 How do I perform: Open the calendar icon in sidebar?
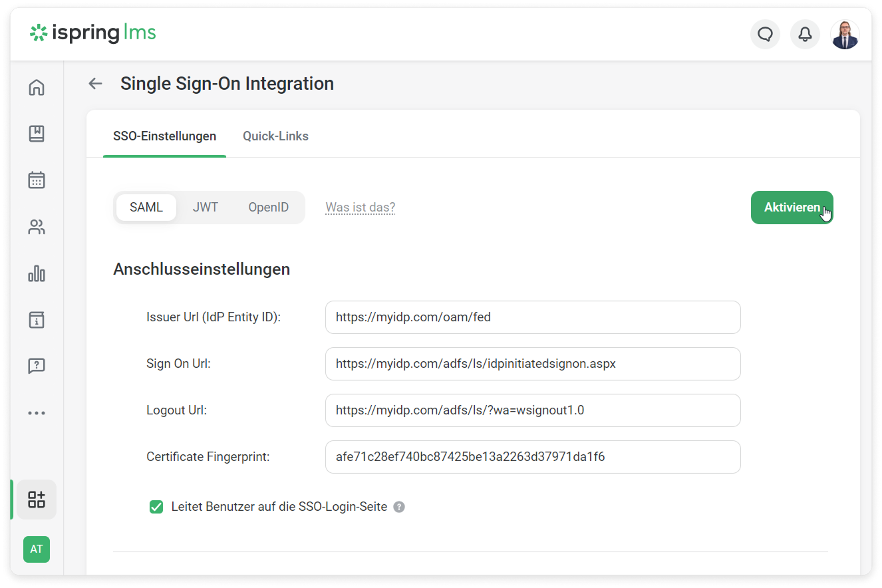point(37,180)
